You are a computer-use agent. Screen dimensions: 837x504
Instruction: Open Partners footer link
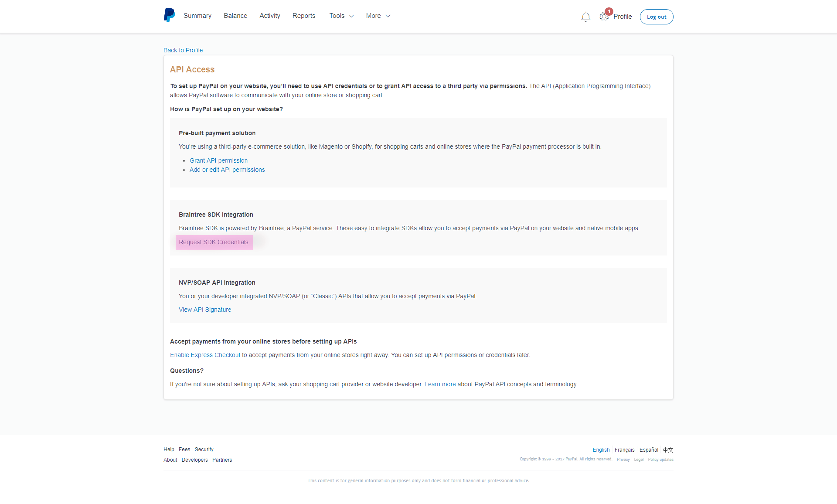click(x=222, y=460)
